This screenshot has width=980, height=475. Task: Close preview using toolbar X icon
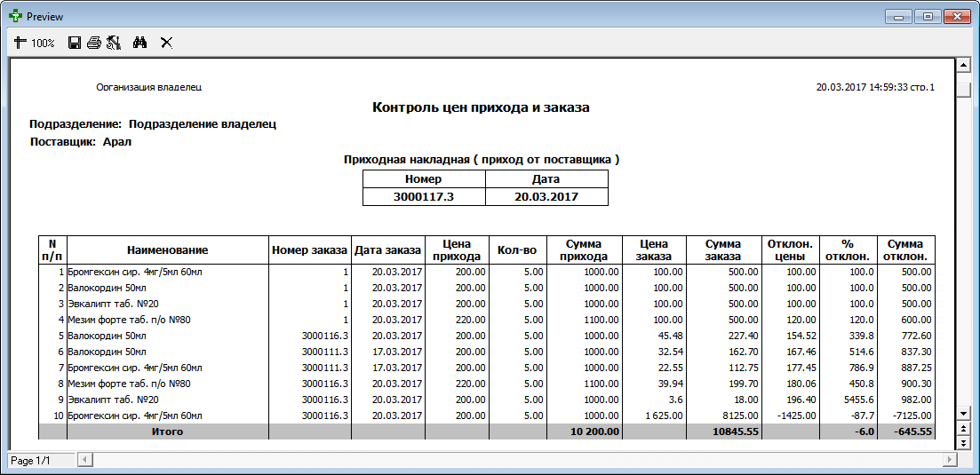[x=166, y=44]
